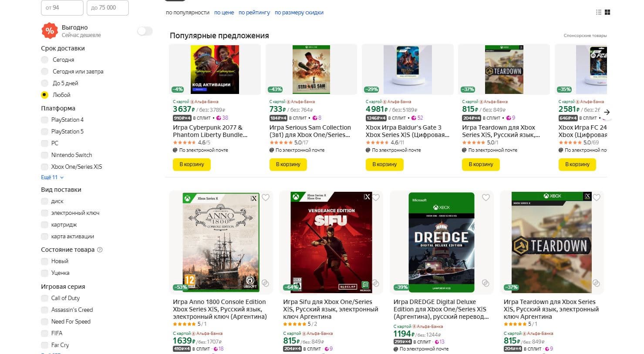
Task: Sort results by по рейтингу
Action: 254,13
